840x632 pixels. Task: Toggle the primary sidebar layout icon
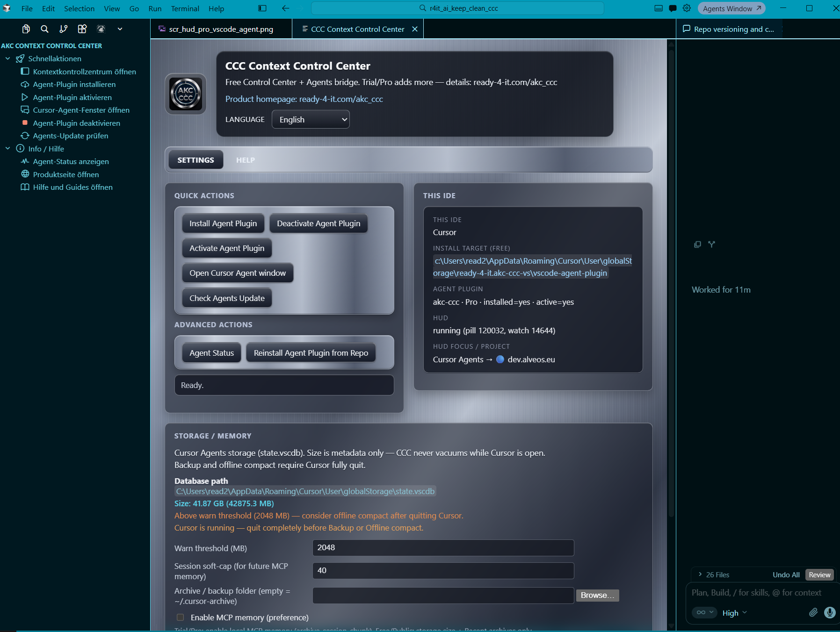pos(262,8)
